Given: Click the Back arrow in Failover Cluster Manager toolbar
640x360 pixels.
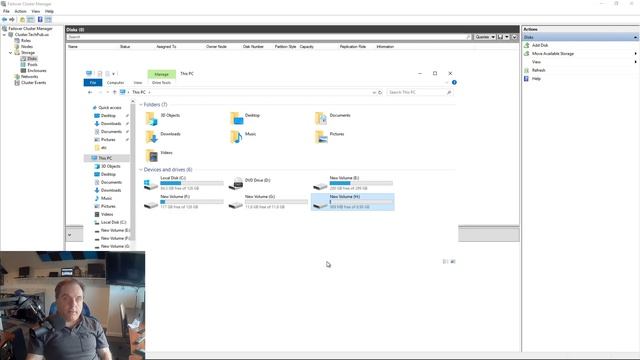Looking at the screenshot, I should pyautogui.click(x=4, y=20).
